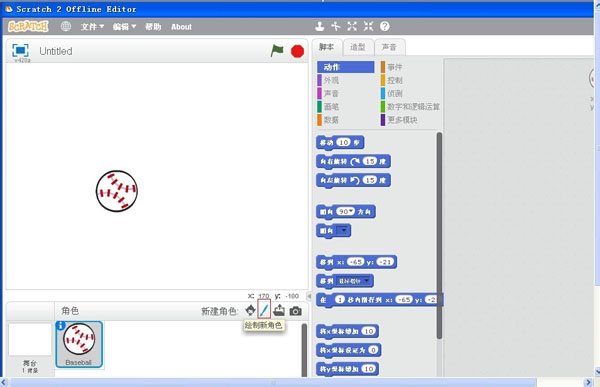Viewport: 600px width, 387px height.
Task: Choose sprite from library icon
Action: pos(250,310)
